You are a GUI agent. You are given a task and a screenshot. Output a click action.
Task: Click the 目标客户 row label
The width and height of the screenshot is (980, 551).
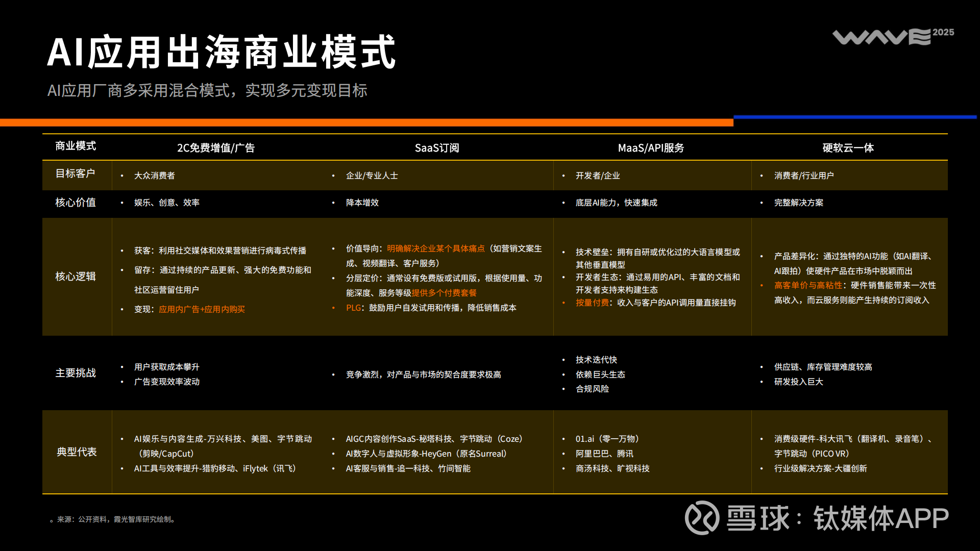75,173
